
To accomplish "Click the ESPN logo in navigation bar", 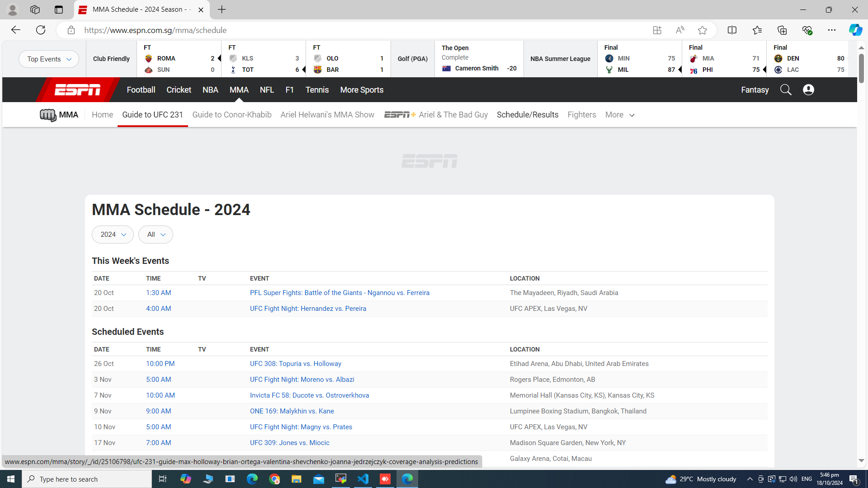I will tap(77, 90).
